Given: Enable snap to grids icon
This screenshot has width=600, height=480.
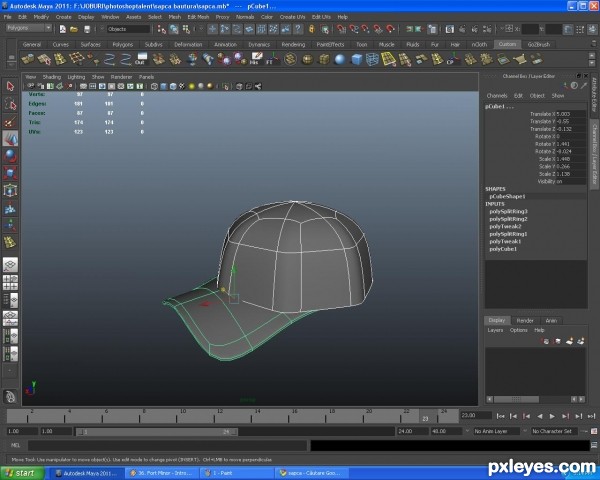Looking at the screenshot, I should [x=341, y=29].
